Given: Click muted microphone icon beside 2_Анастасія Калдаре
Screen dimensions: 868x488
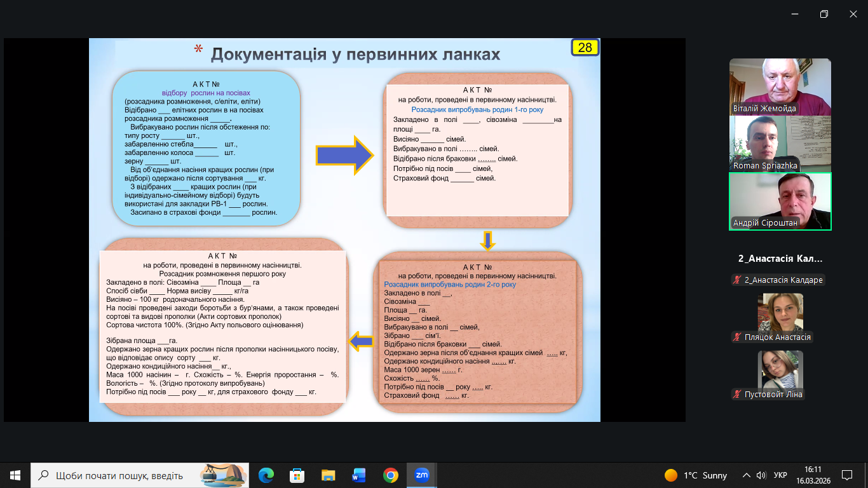Looking at the screenshot, I should tap(737, 280).
